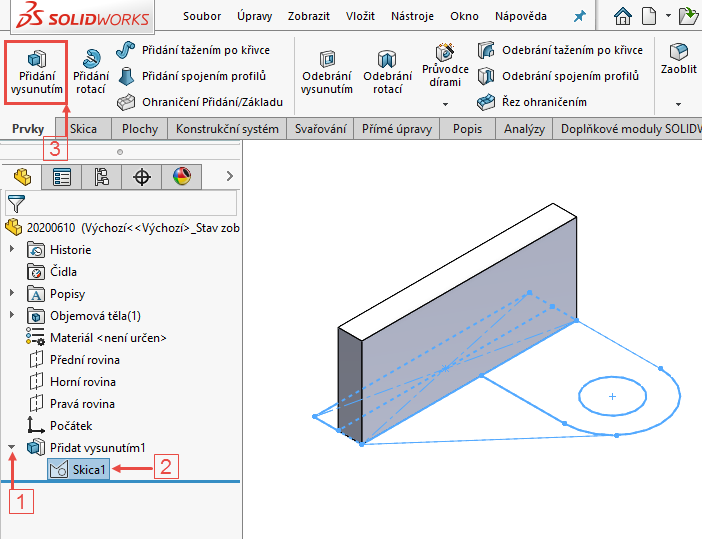This screenshot has width=702, height=539.
Task: Switch to the Skica tab
Action: [83, 129]
